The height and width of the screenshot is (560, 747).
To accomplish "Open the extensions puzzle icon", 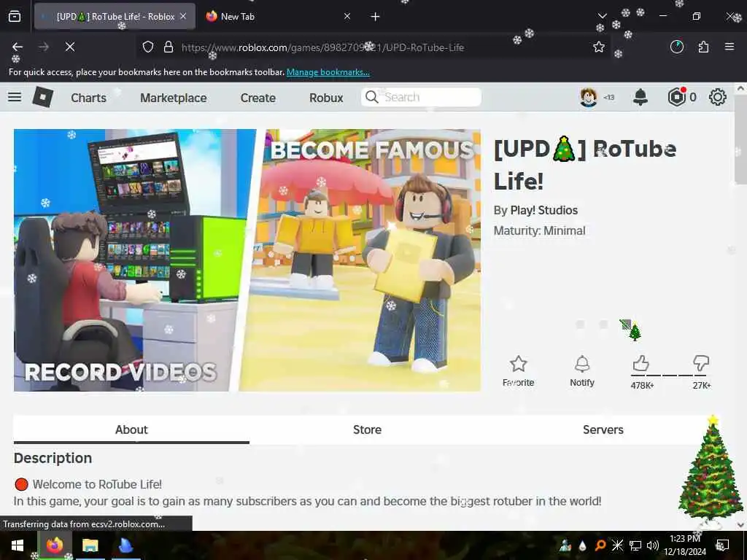I will tap(703, 47).
